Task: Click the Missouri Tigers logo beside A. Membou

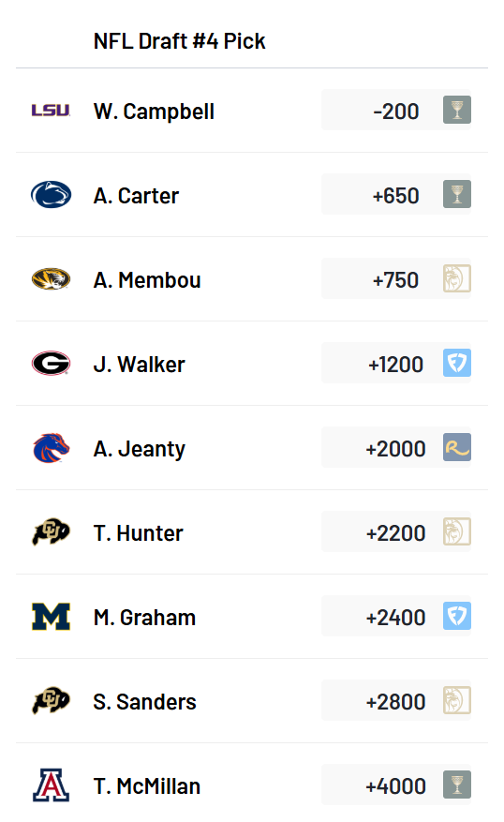Action: click(51, 279)
